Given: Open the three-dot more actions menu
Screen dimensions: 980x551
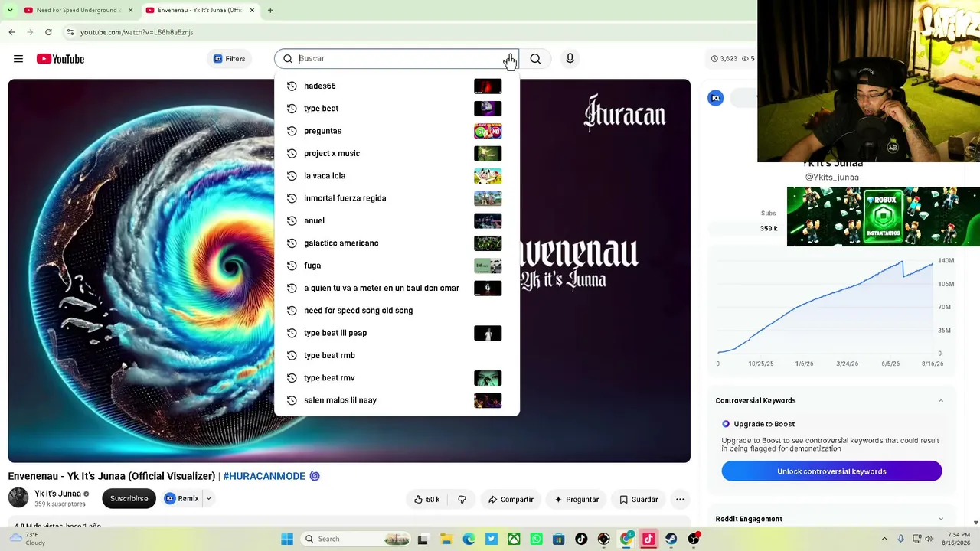Looking at the screenshot, I should coord(680,500).
